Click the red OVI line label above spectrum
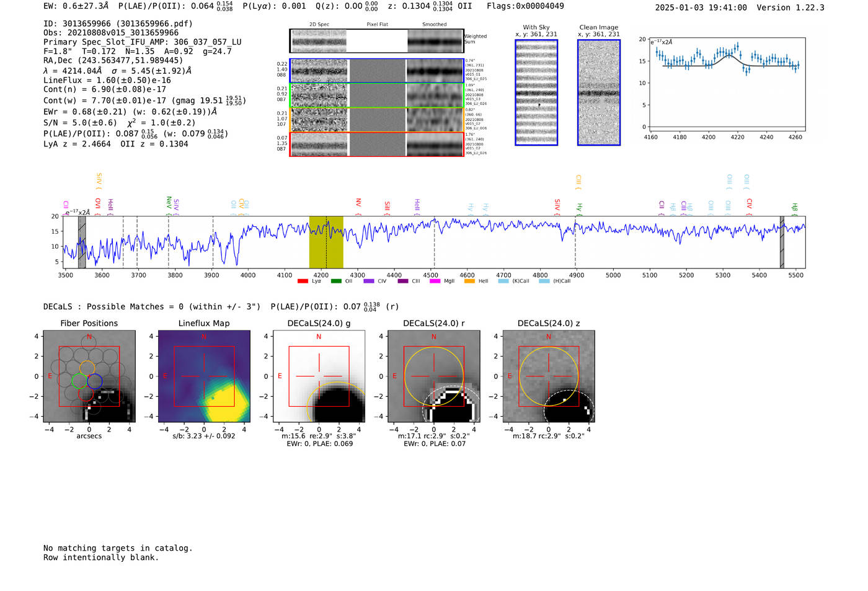The image size is (868, 591). pos(98,204)
